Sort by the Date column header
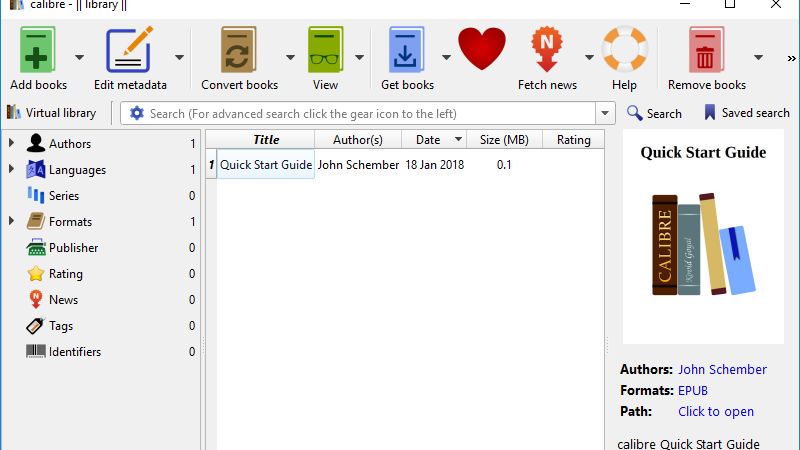The width and height of the screenshot is (800, 450). coord(434,139)
